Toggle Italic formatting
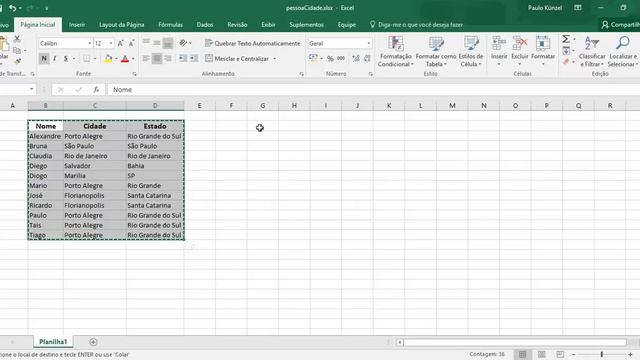The width and height of the screenshot is (640, 360). [x=55, y=59]
